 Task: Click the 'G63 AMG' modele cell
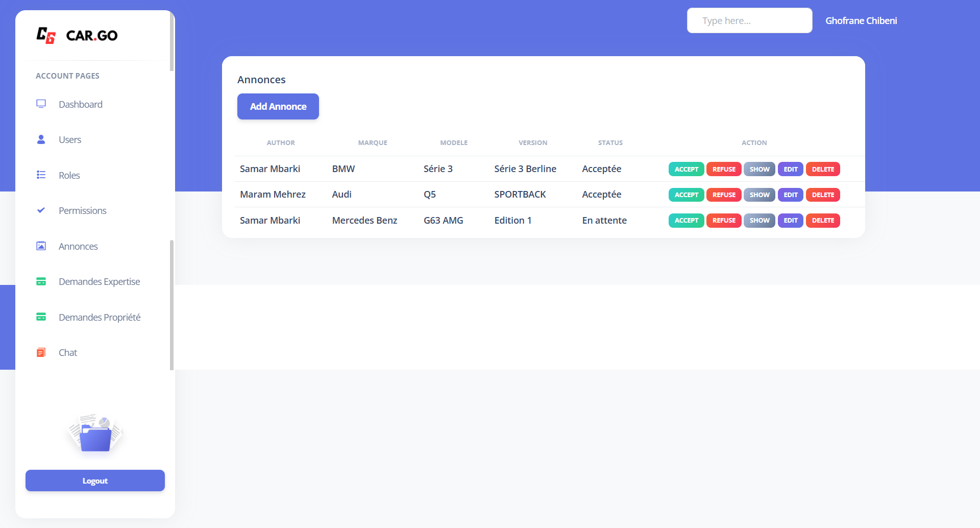click(x=444, y=220)
